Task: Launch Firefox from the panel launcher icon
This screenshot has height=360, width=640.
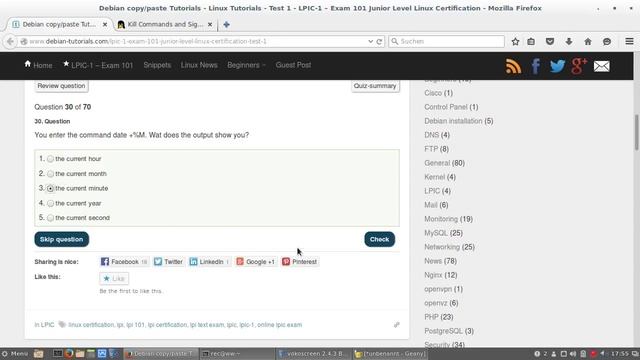Action: 69,353
